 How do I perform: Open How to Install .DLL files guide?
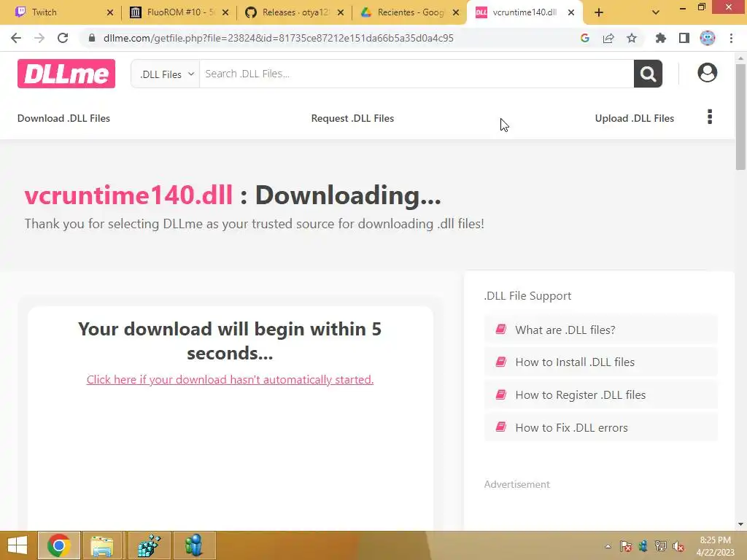(x=601, y=362)
